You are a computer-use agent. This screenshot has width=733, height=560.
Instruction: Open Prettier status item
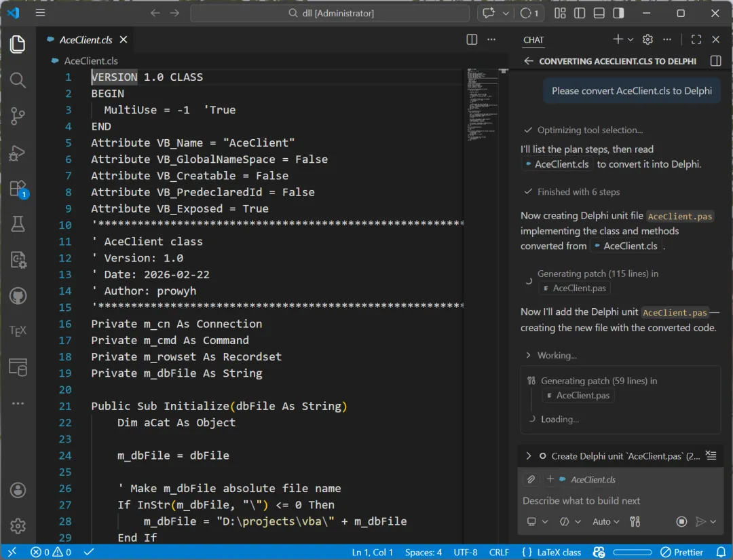682,552
